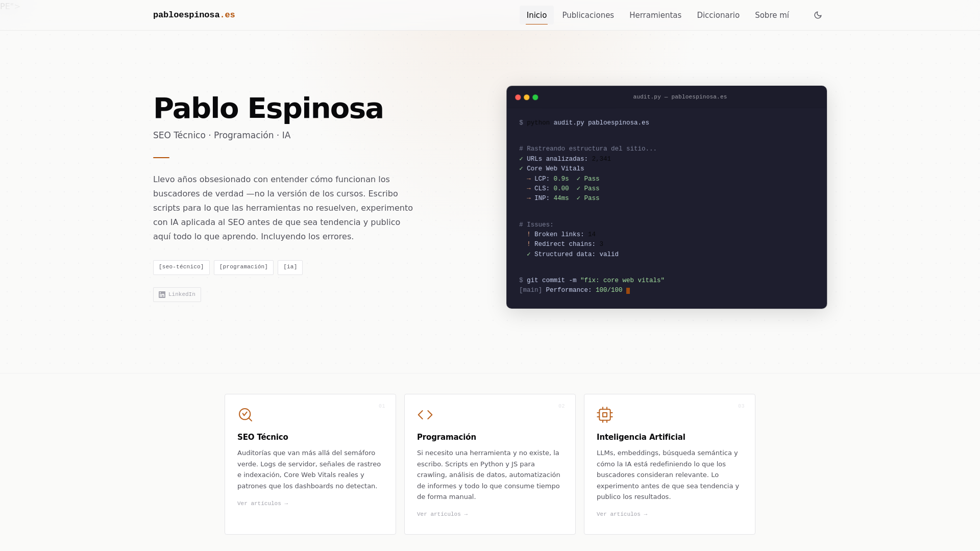Select the [ia] tag
980x551 pixels.
tap(290, 267)
